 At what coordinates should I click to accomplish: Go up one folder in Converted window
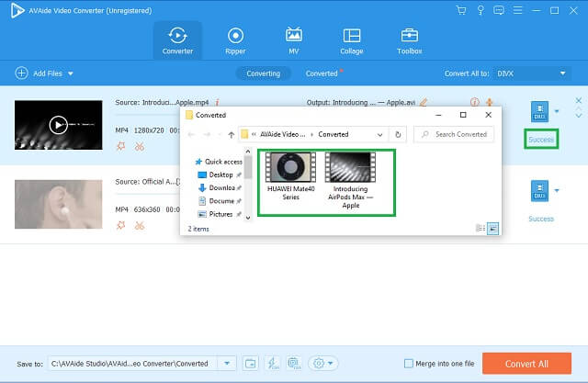231,134
